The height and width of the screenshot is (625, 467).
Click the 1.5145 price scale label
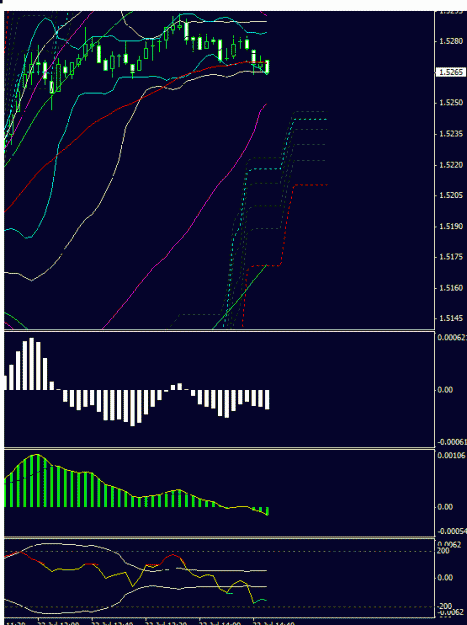point(451,318)
